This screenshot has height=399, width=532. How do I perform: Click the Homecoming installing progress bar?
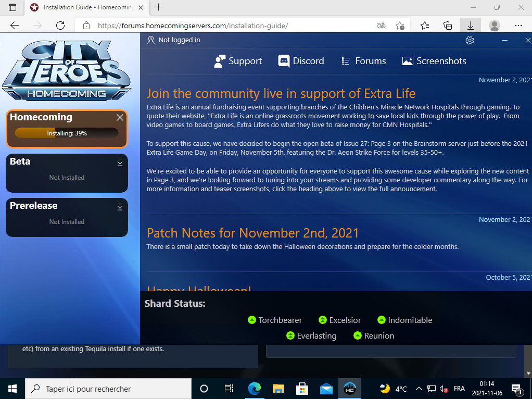coord(67,133)
